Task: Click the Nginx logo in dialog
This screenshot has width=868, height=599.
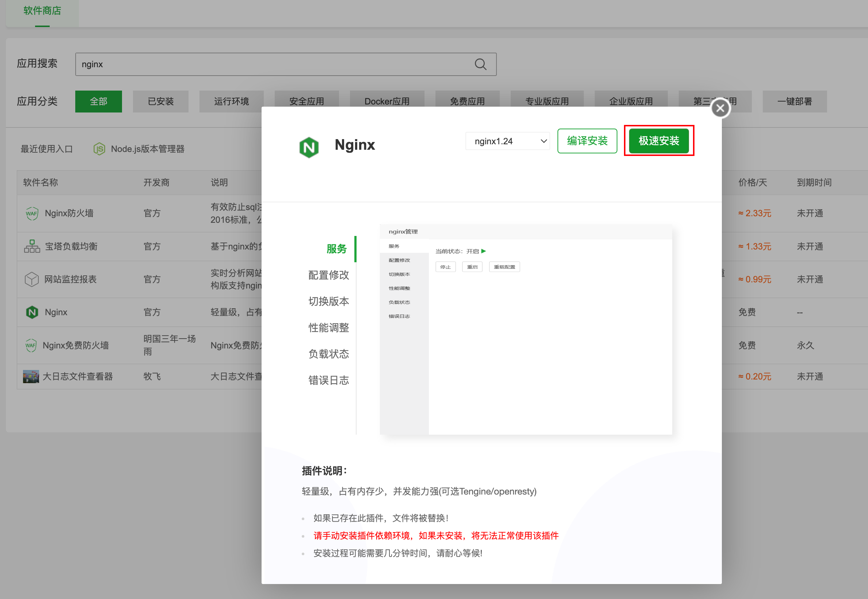Action: click(x=309, y=147)
